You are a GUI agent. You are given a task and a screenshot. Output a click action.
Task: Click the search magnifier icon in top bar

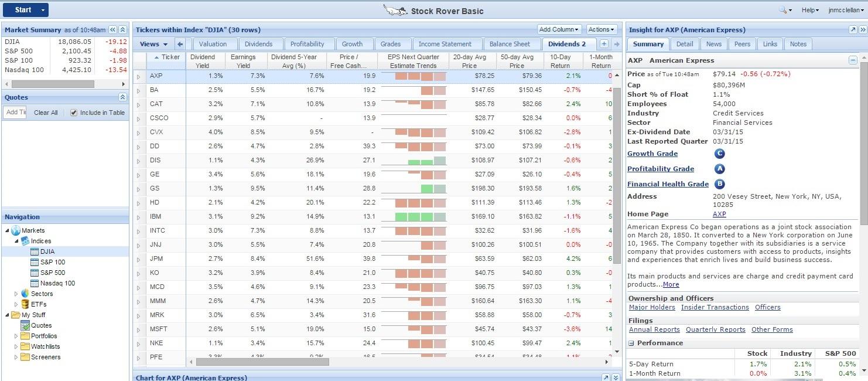pyautogui.click(x=782, y=10)
